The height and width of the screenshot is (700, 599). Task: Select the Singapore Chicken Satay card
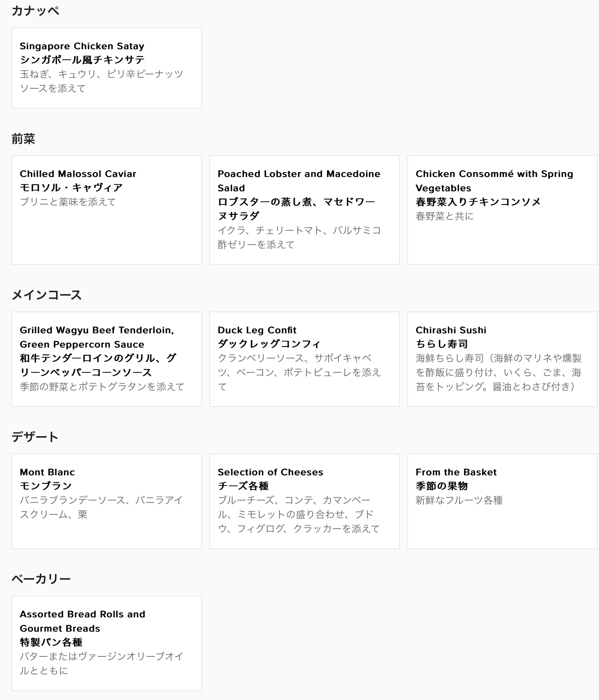pos(106,68)
